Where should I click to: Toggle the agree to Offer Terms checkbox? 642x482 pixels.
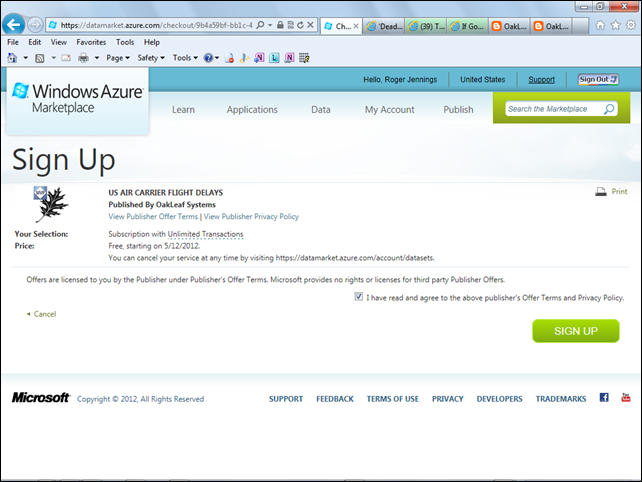(x=359, y=296)
